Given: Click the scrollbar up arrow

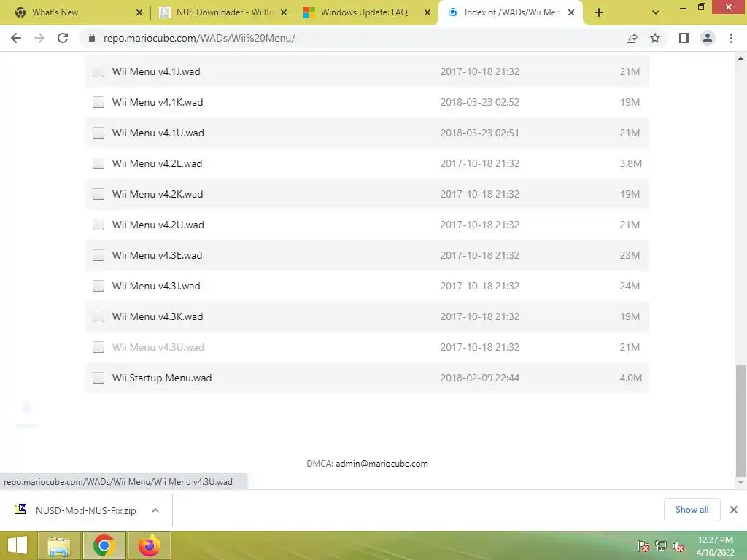Looking at the screenshot, I should 740,58.
